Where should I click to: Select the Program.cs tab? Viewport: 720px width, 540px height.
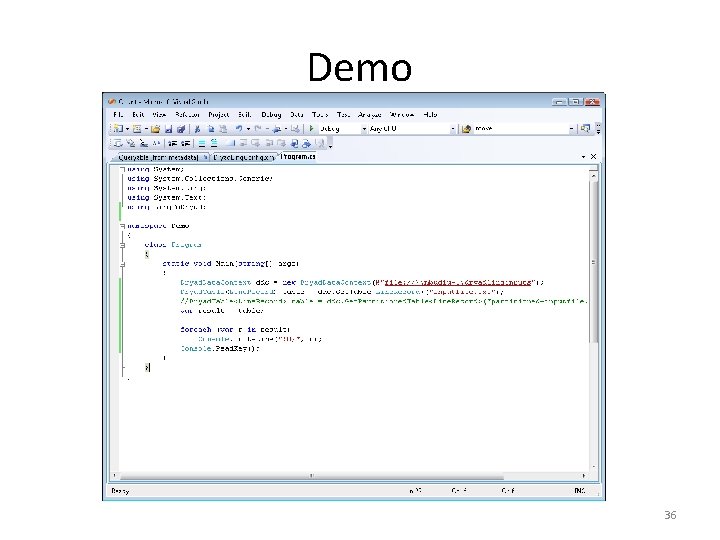(x=298, y=157)
